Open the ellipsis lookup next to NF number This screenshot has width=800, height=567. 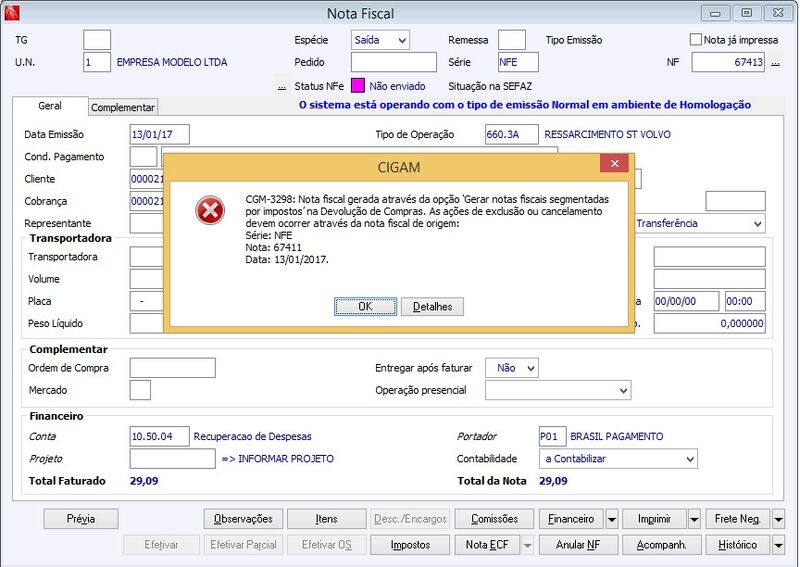coord(776,63)
